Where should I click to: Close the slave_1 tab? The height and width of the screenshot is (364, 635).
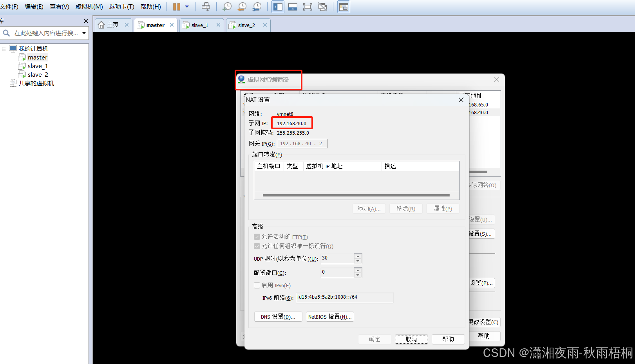click(218, 25)
